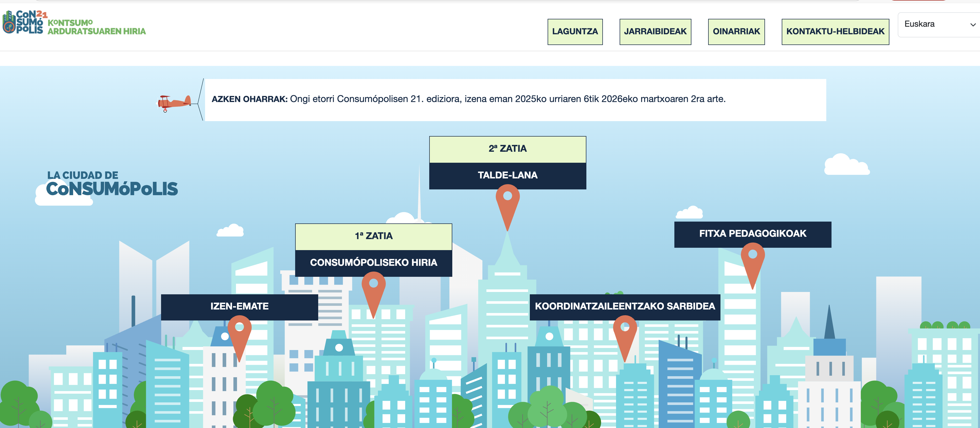
Task: Open KONTAKTU-HELBIDEAK page
Action: coord(835,32)
